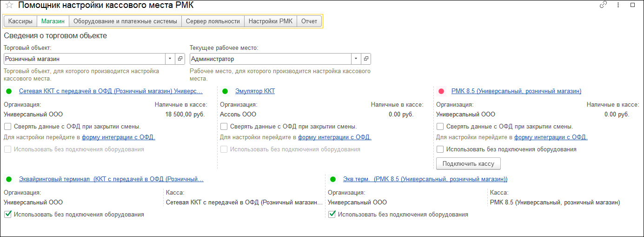Screen dimensions: 644x237
Task: Click green status dot of Эмулятор ККТ
Action: (225, 91)
